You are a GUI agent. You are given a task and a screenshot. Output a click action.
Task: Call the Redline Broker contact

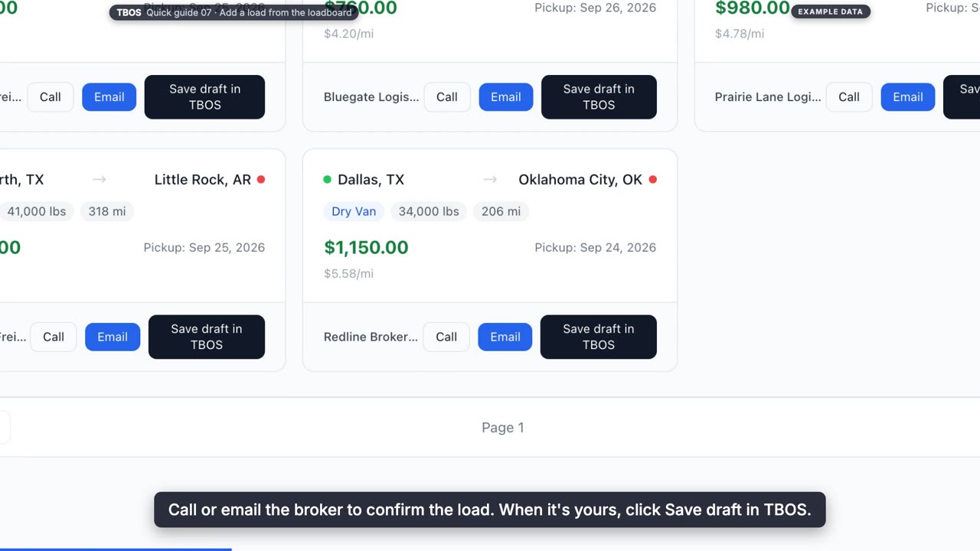pyautogui.click(x=446, y=337)
